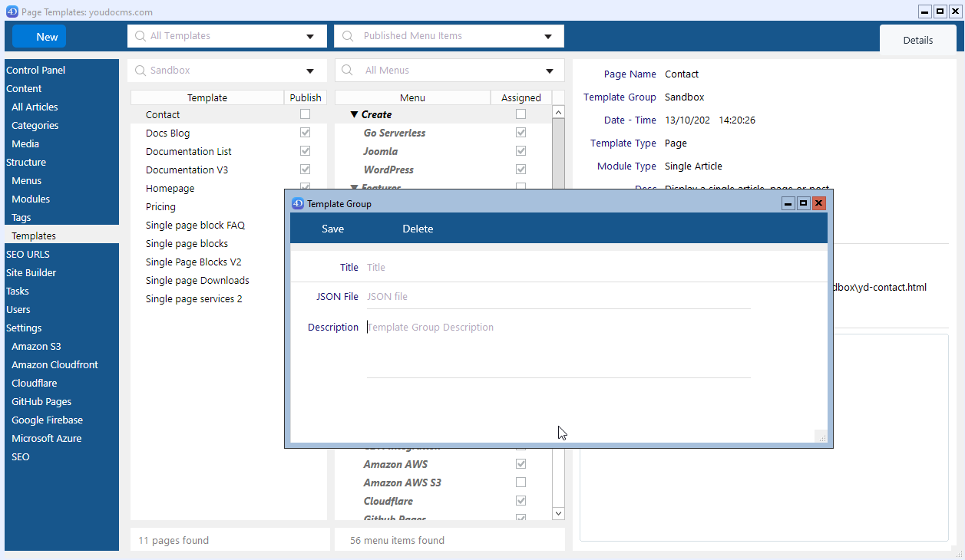The image size is (965, 560).
Task: Collapse the Create menu group
Action: coord(354,114)
